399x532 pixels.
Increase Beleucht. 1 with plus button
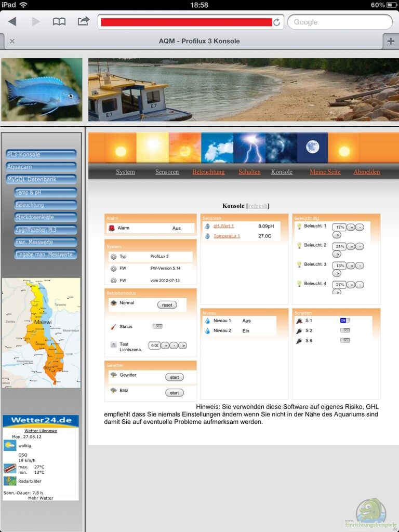351,228
